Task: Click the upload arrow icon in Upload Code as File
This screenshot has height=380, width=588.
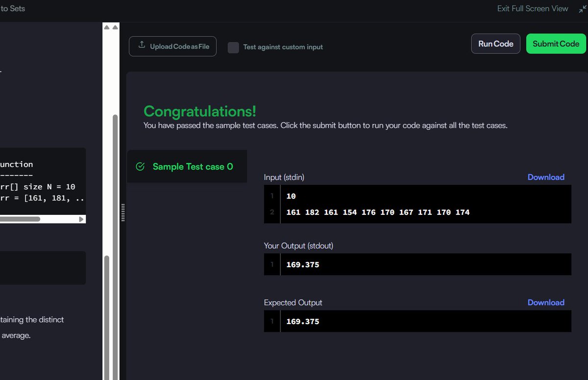Action: (142, 45)
